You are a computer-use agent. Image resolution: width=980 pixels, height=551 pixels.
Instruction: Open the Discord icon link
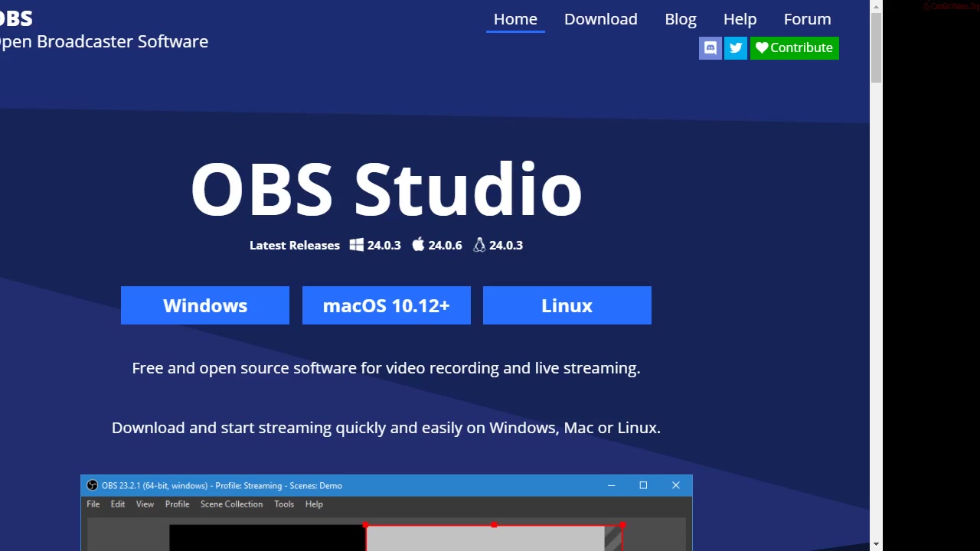[710, 48]
